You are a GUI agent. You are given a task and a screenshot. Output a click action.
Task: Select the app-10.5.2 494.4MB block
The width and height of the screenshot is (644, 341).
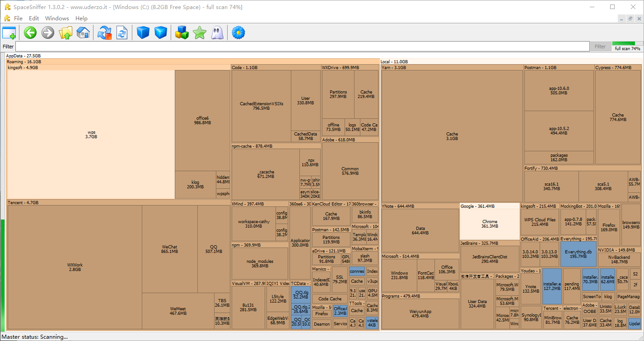(559, 131)
